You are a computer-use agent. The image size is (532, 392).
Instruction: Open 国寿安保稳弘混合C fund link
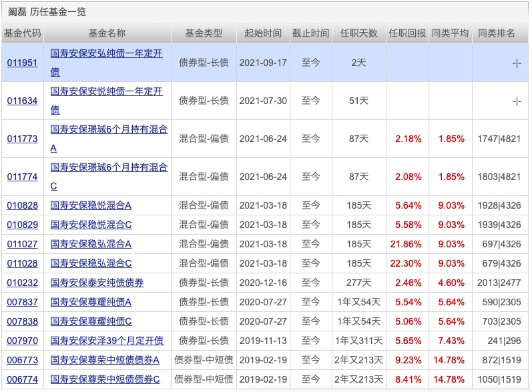(91, 263)
